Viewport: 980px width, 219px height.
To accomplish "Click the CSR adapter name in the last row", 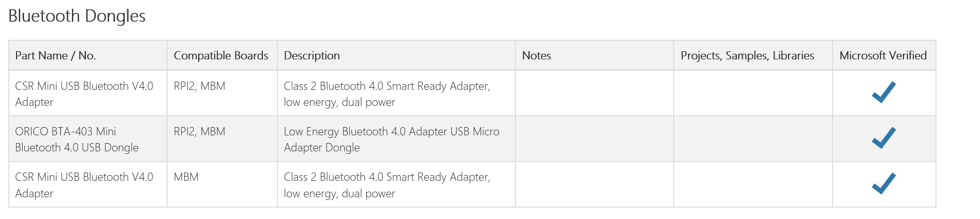I will 84,185.
